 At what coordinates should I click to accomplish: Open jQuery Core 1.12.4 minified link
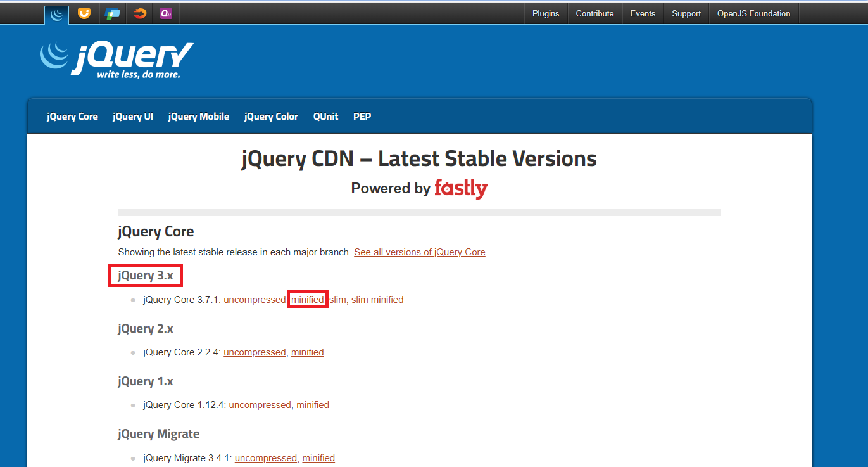click(x=313, y=405)
